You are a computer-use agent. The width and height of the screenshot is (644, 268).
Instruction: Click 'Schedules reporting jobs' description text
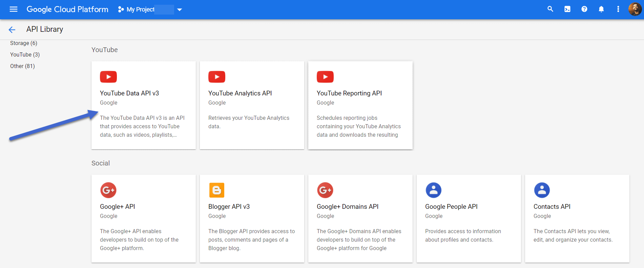359,126
